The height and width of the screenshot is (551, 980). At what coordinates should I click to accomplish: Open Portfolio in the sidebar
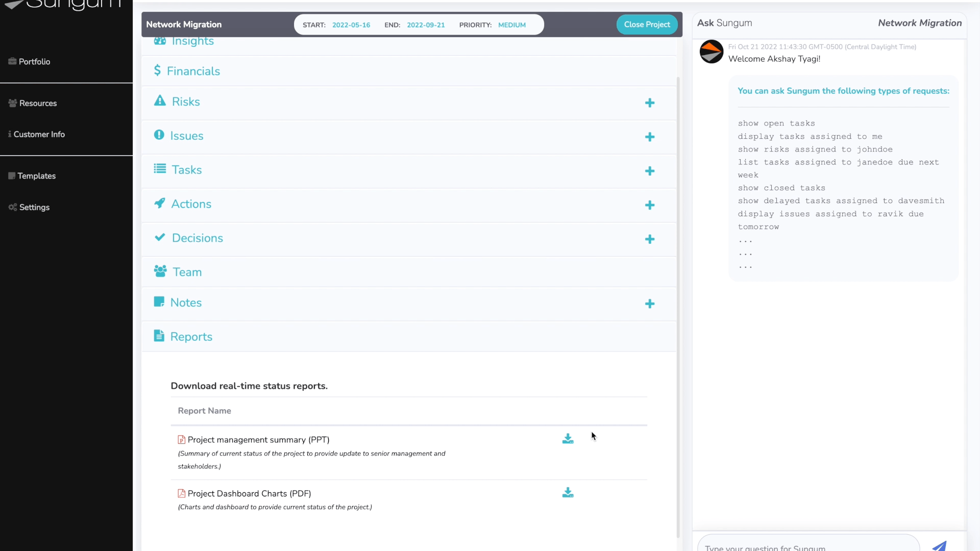(x=34, y=62)
